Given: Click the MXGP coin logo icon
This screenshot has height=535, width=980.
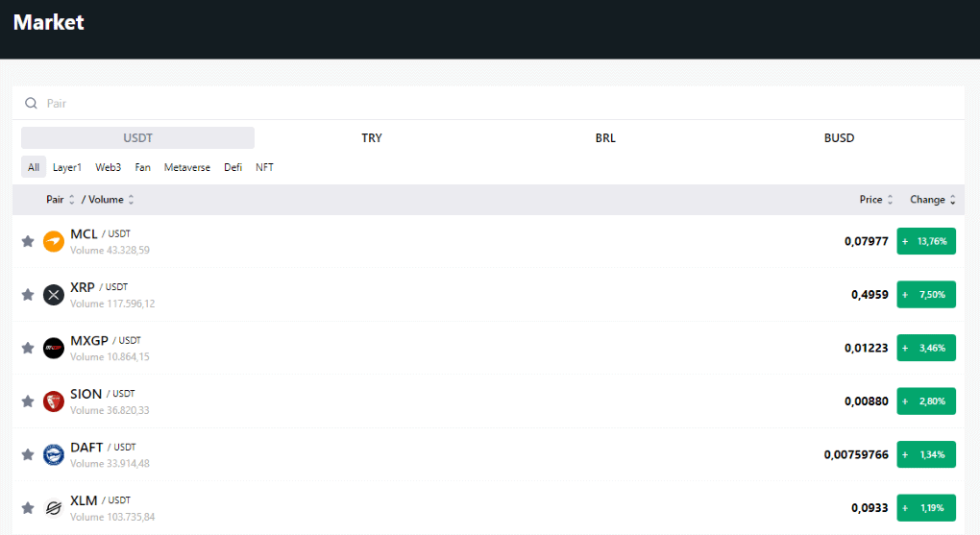Looking at the screenshot, I should (x=54, y=348).
